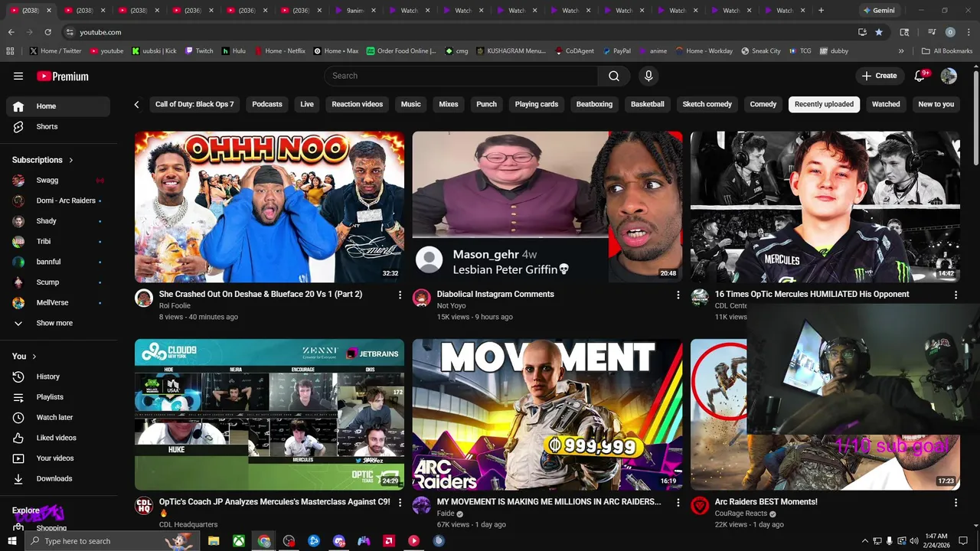980x551 pixels.
Task: Open the All Bookmarks folder
Action: pyautogui.click(x=947, y=51)
